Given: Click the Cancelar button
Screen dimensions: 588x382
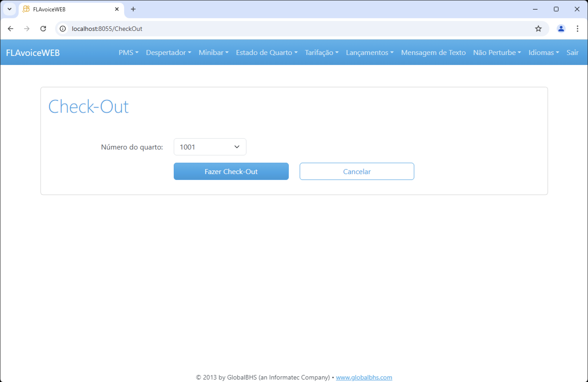Looking at the screenshot, I should pyautogui.click(x=357, y=171).
